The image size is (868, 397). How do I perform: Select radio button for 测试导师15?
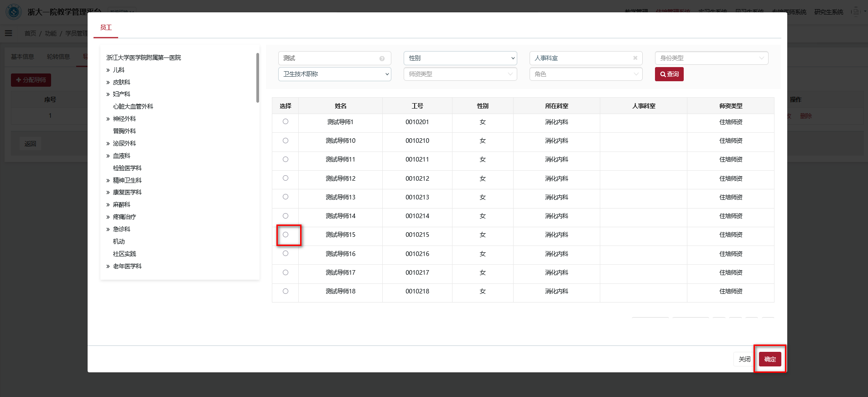286,235
